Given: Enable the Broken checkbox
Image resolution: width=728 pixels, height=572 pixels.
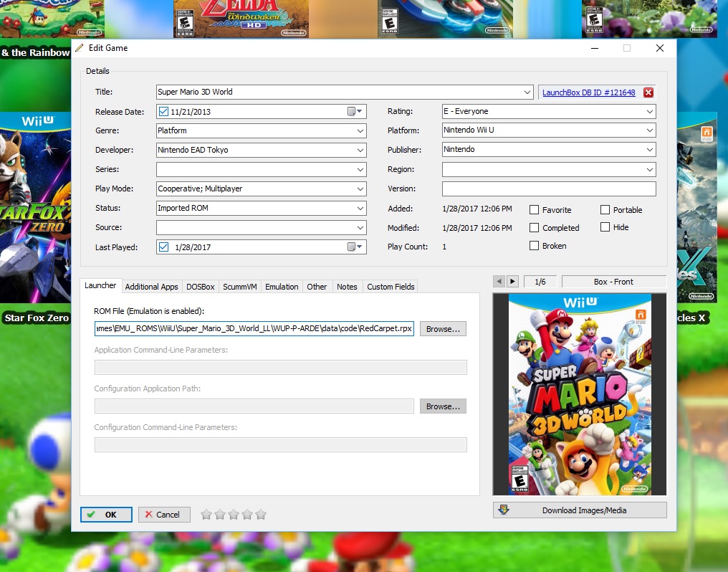Looking at the screenshot, I should point(535,246).
